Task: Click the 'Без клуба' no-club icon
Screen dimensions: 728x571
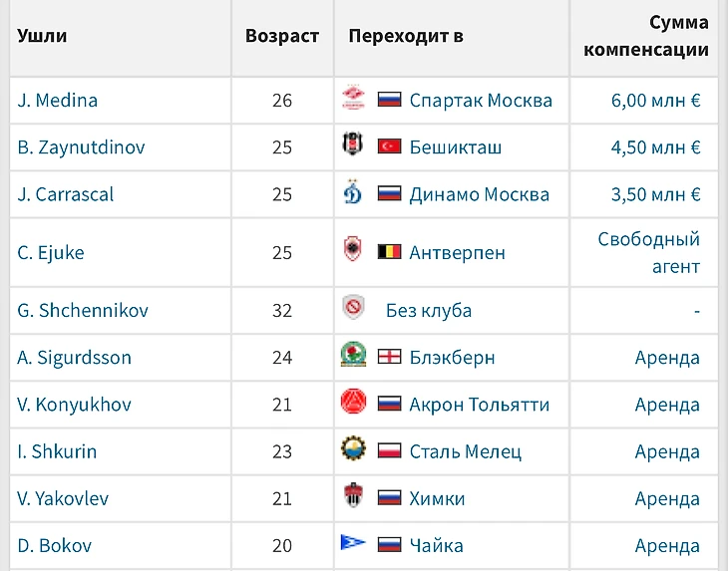Action: [353, 309]
